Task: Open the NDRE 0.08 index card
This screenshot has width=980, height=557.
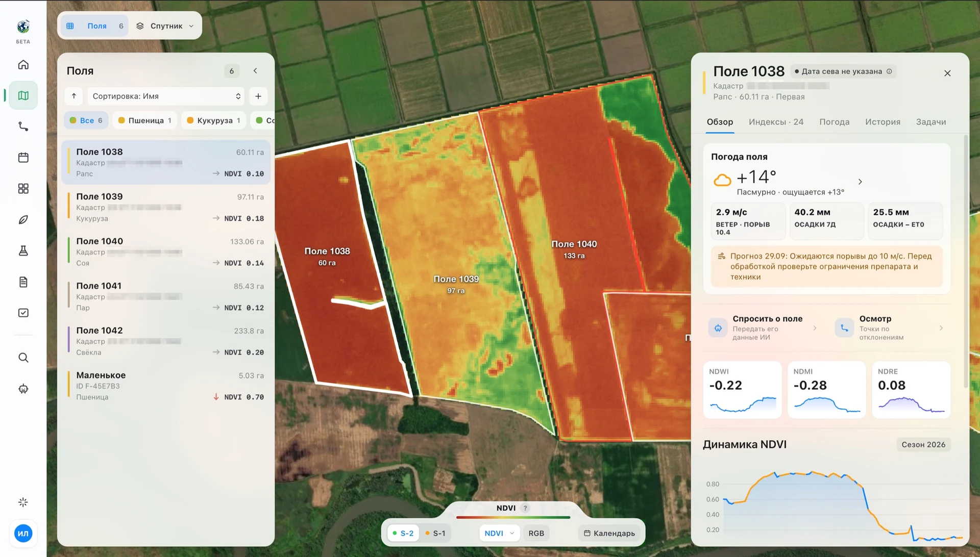Action: pos(911,390)
